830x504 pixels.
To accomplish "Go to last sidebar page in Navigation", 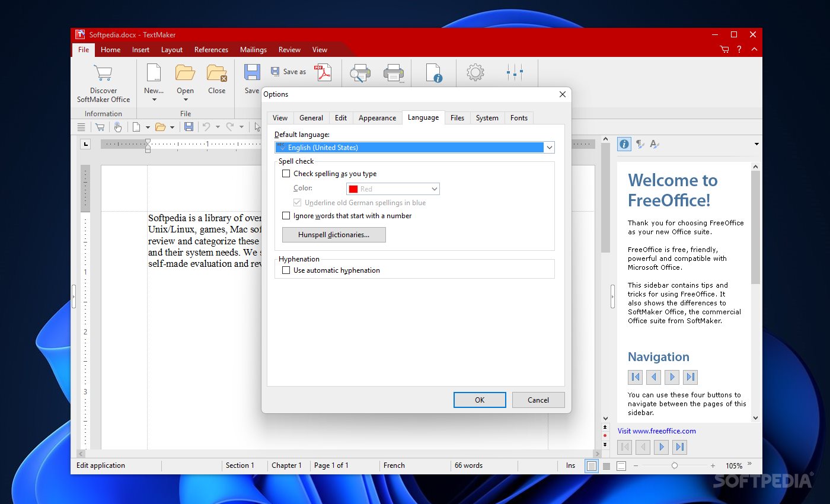I will (x=690, y=377).
